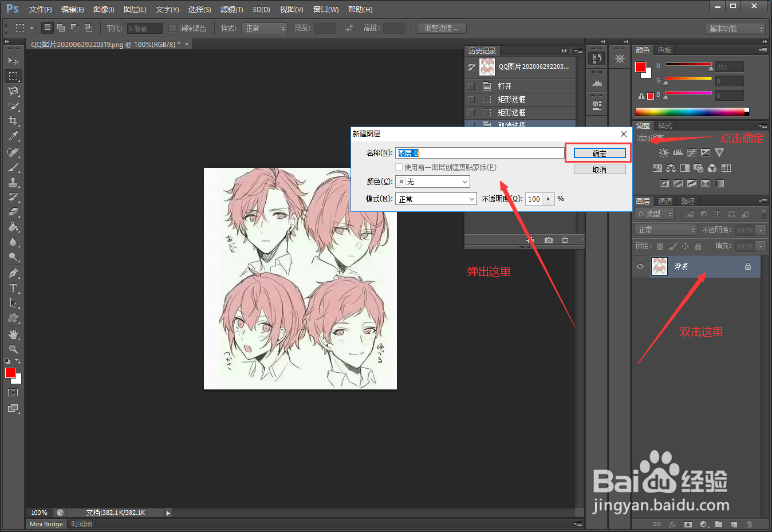Select the Quick Selection tool
The image size is (772, 532).
click(x=13, y=106)
